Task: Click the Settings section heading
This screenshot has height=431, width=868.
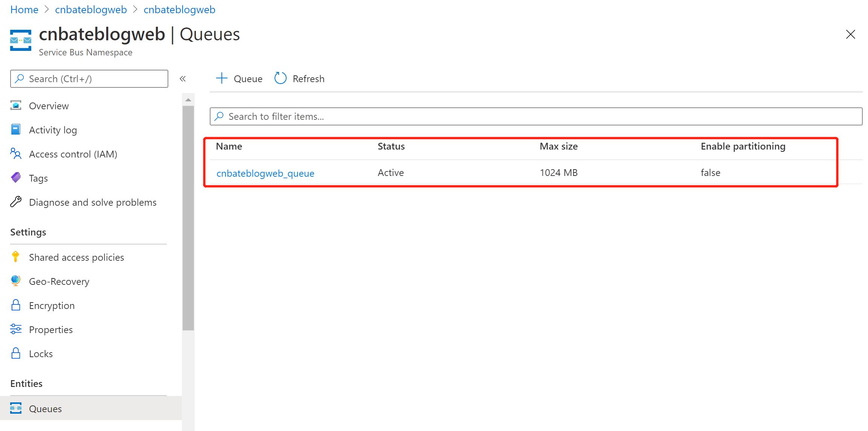Action: (28, 232)
